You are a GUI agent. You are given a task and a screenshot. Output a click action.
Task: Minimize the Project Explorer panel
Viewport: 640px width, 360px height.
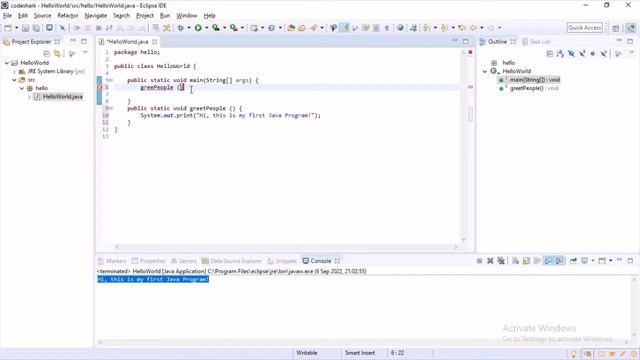click(73, 41)
